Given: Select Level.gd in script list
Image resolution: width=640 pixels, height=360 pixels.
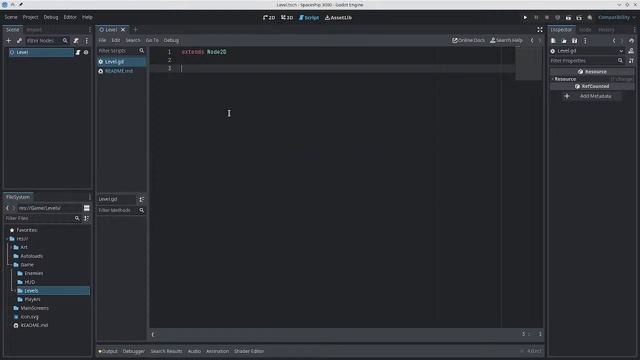Looking at the screenshot, I should [x=121, y=62].
